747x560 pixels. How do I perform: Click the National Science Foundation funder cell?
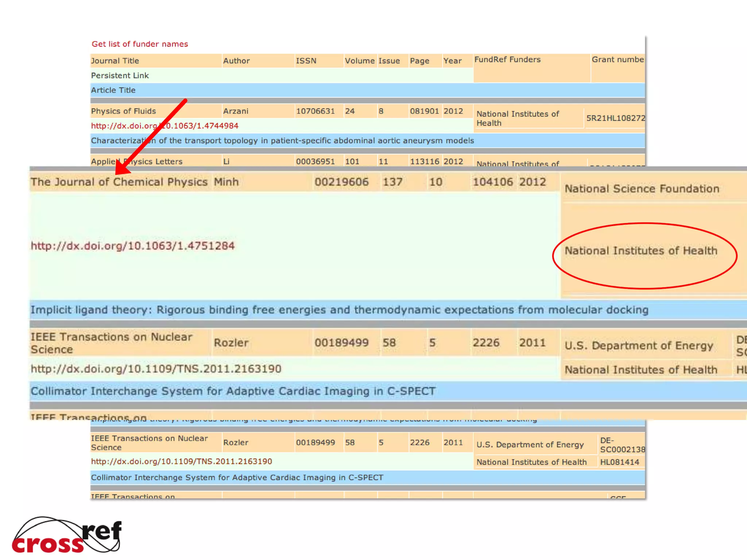tap(642, 189)
